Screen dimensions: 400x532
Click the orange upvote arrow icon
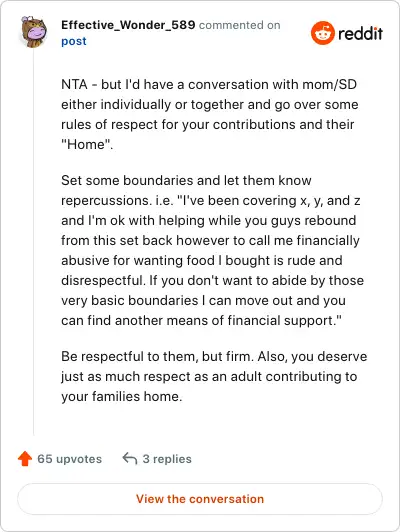pyautogui.click(x=25, y=458)
